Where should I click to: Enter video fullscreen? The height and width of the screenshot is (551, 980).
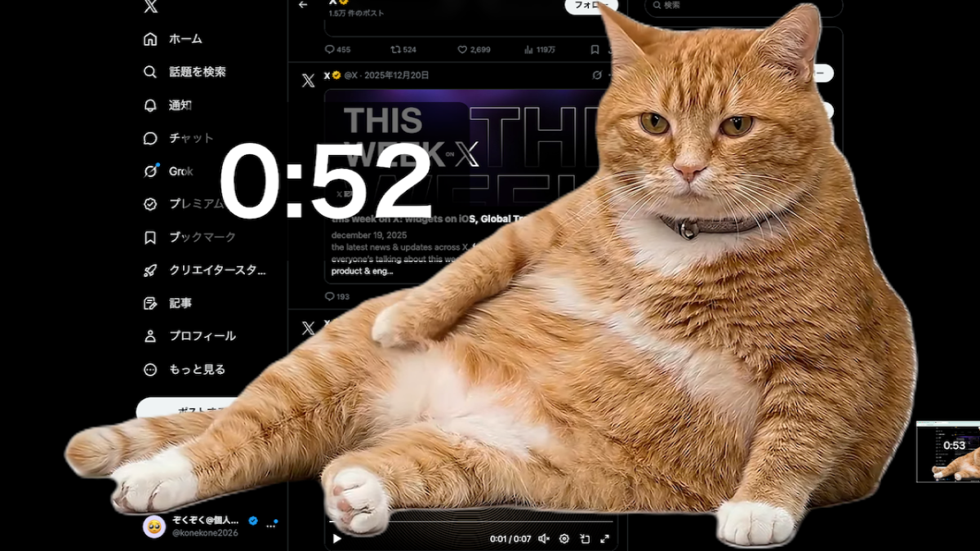[605, 539]
